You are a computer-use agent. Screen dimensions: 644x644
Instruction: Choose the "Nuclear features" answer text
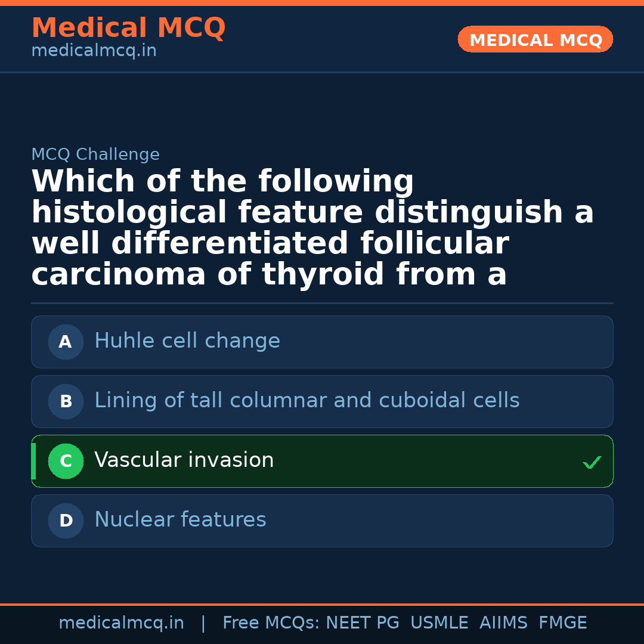[x=180, y=520]
